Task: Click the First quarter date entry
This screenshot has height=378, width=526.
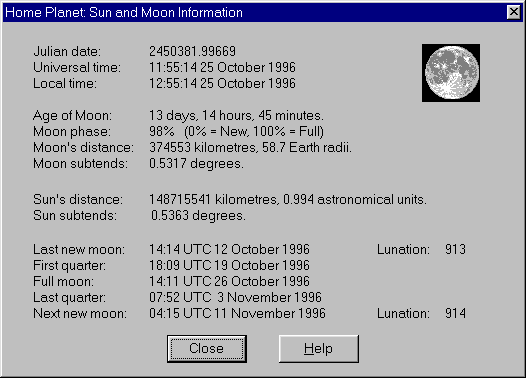Action: tap(229, 266)
